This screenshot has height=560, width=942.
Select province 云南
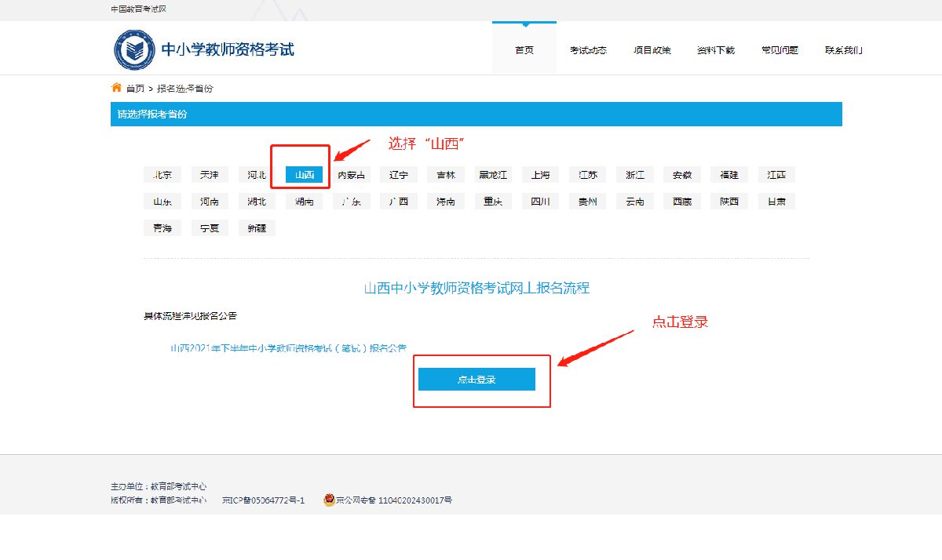[635, 202]
